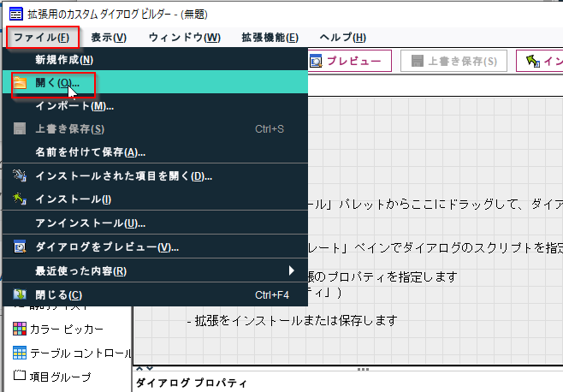Open the ウィンドウ(W) menu

(x=185, y=38)
